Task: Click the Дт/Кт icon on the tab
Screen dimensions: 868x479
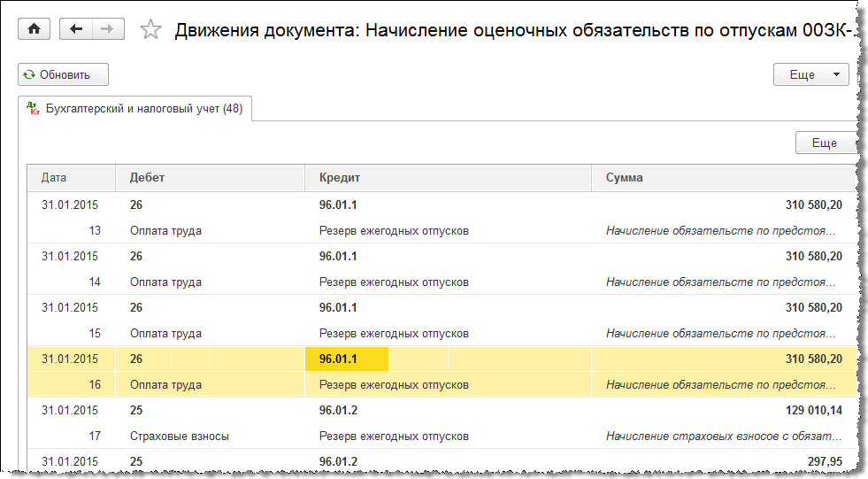Action: [34, 108]
